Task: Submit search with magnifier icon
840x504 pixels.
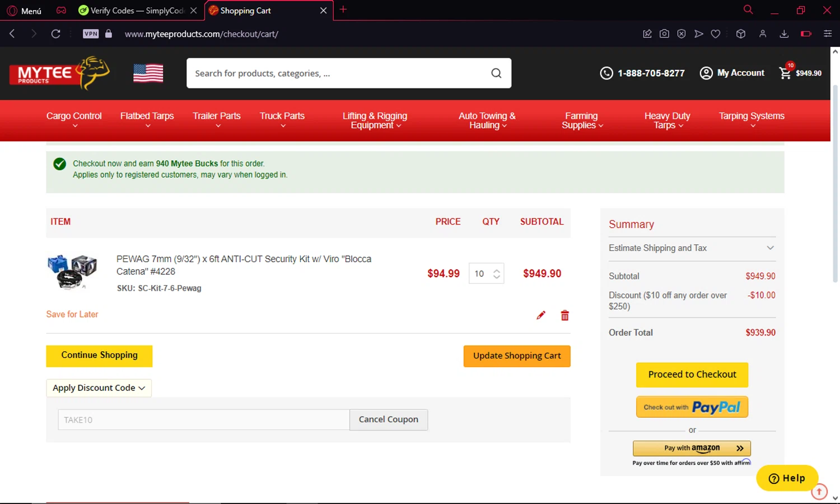Action: click(496, 73)
